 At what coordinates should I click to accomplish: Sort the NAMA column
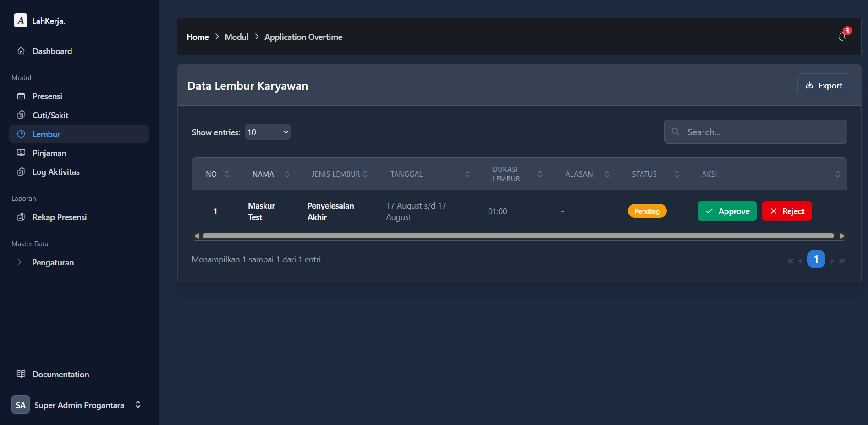(286, 174)
